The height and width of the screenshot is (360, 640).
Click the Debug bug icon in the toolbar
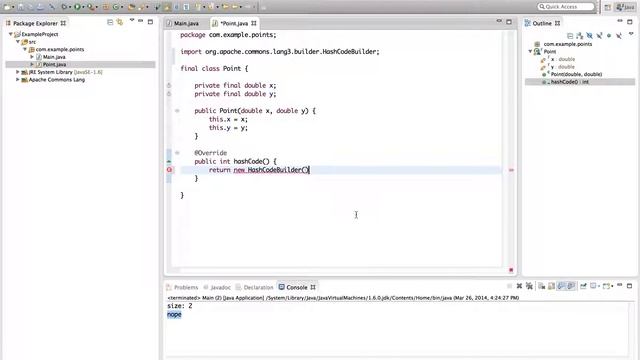click(x=64, y=7)
